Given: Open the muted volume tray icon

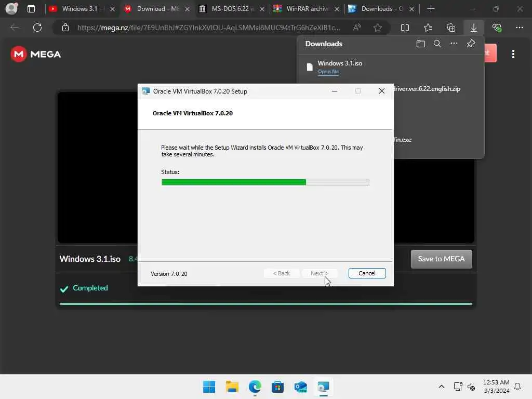Looking at the screenshot, I should pos(471,387).
